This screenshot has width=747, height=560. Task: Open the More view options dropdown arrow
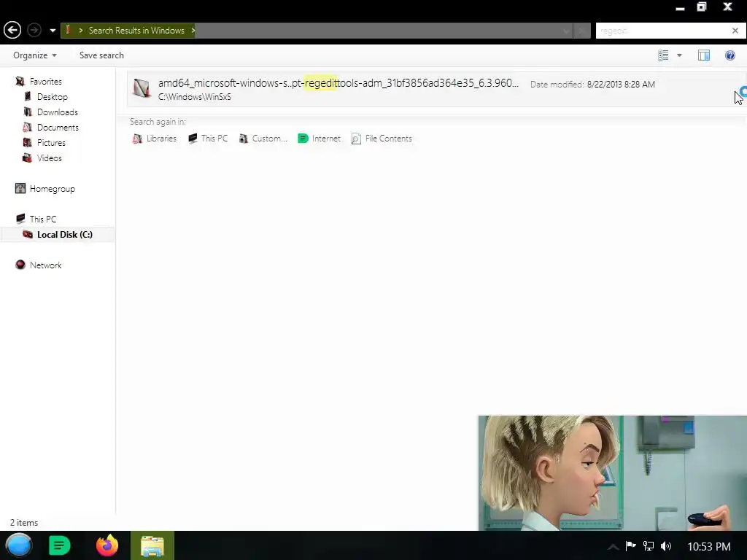click(x=679, y=55)
